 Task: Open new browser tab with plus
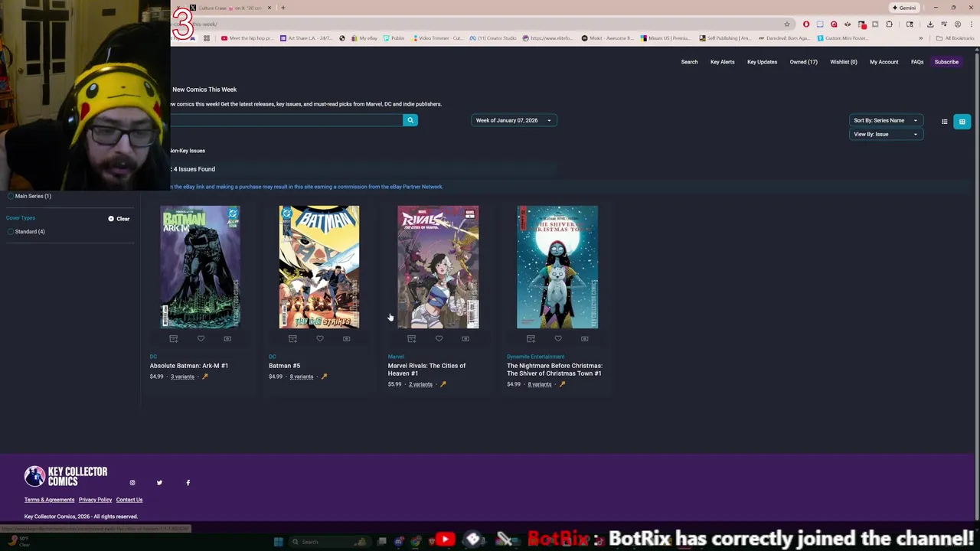point(283,8)
